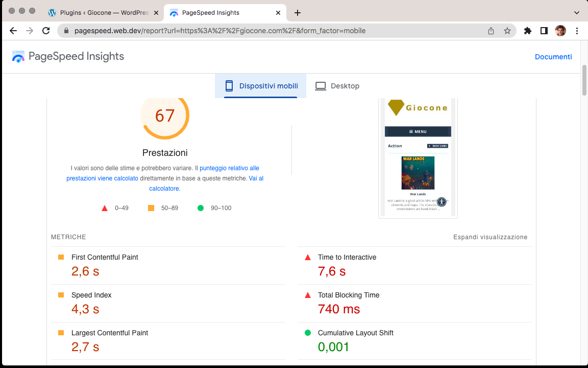Click the browser forward arrow
Image resolution: width=588 pixels, height=368 pixels.
(x=30, y=31)
